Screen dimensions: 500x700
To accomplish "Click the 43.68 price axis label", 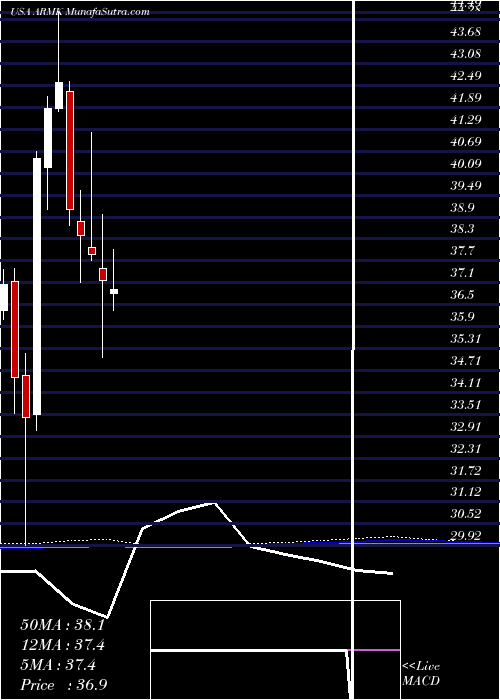I will [x=465, y=32].
